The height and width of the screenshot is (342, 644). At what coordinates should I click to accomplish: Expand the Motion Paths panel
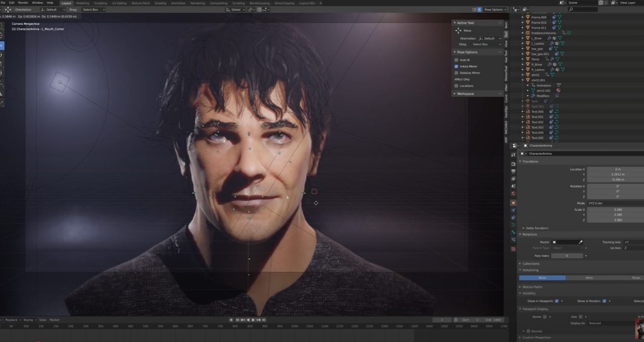tap(532, 287)
